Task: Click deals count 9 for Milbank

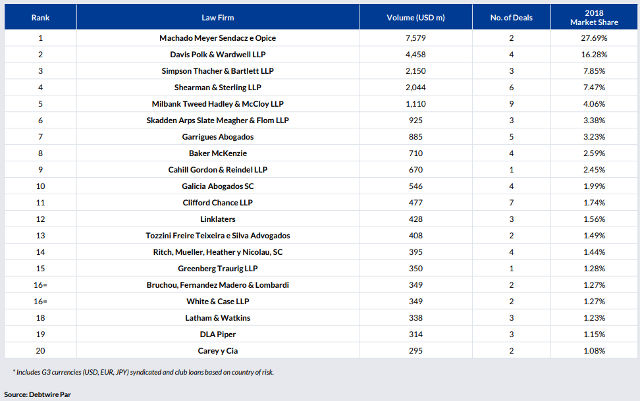Action: 511,104
